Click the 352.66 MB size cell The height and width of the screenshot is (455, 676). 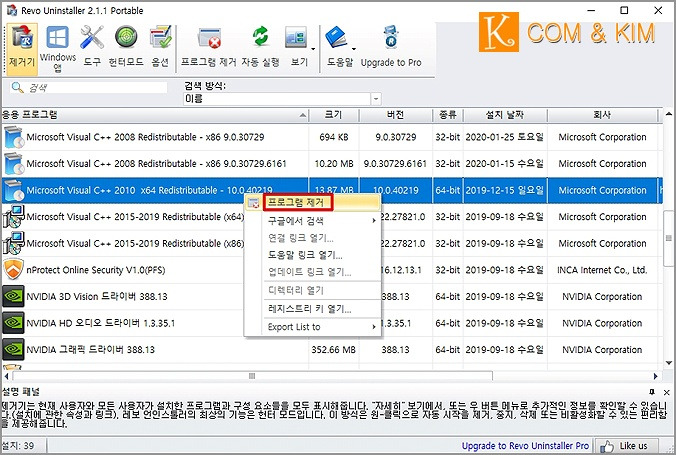pyautogui.click(x=334, y=350)
